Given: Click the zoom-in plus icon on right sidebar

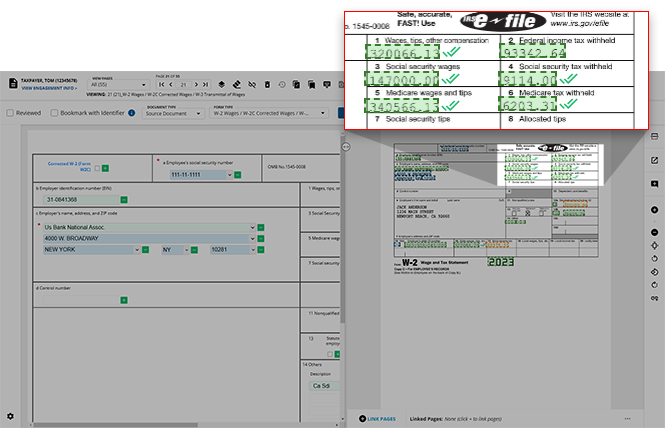Looking at the screenshot, I should [x=654, y=210].
